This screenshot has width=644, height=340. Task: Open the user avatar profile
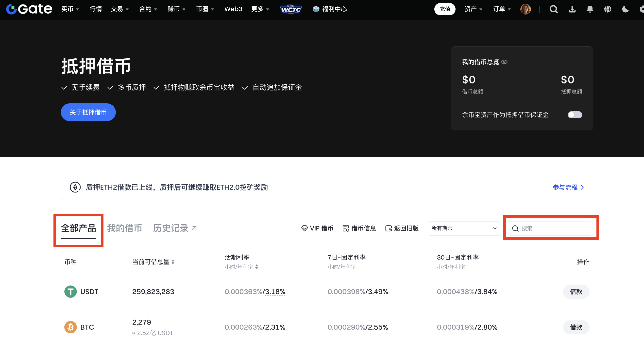click(x=525, y=9)
